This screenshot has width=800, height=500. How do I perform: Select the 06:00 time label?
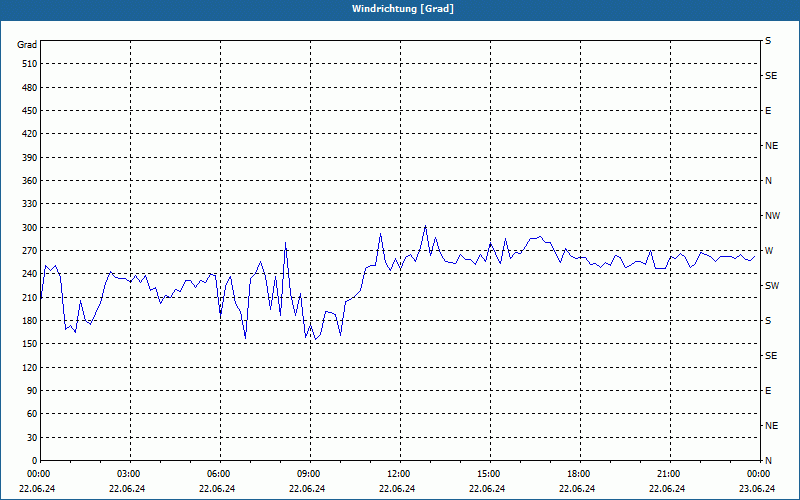coord(220,473)
